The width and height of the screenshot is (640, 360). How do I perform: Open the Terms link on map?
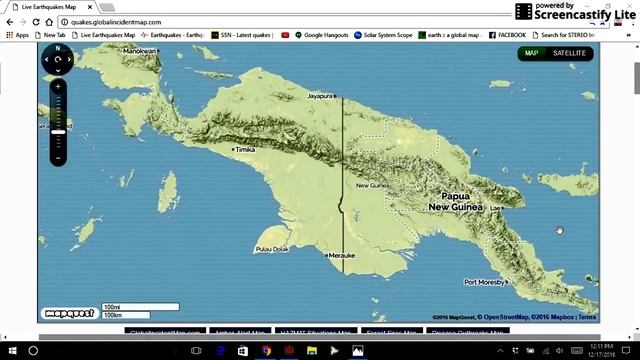(587, 317)
